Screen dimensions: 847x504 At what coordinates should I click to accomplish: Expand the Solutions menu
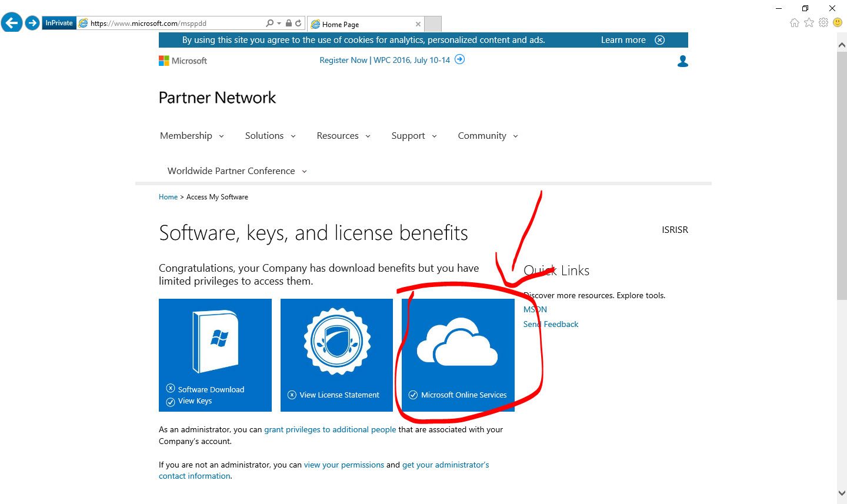[271, 136]
